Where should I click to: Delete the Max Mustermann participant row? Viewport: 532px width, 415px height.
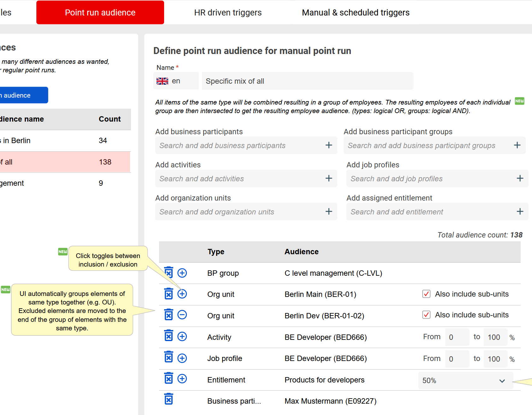pyautogui.click(x=169, y=400)
